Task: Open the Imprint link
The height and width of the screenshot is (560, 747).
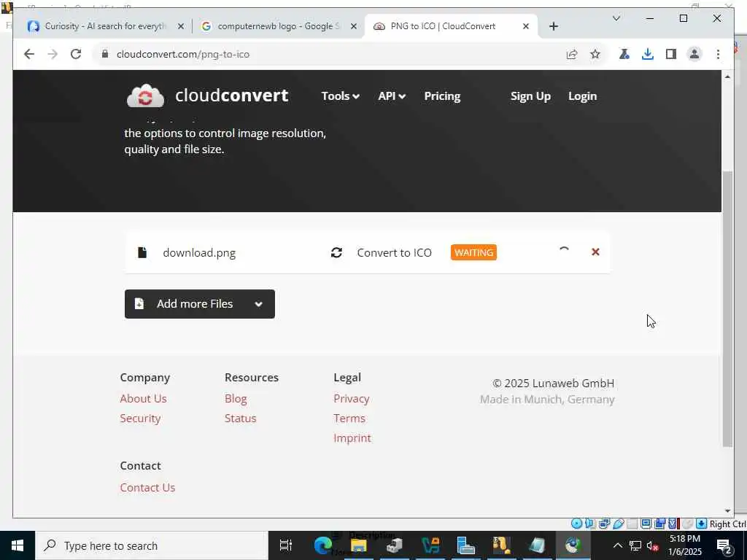Action: 352,438
